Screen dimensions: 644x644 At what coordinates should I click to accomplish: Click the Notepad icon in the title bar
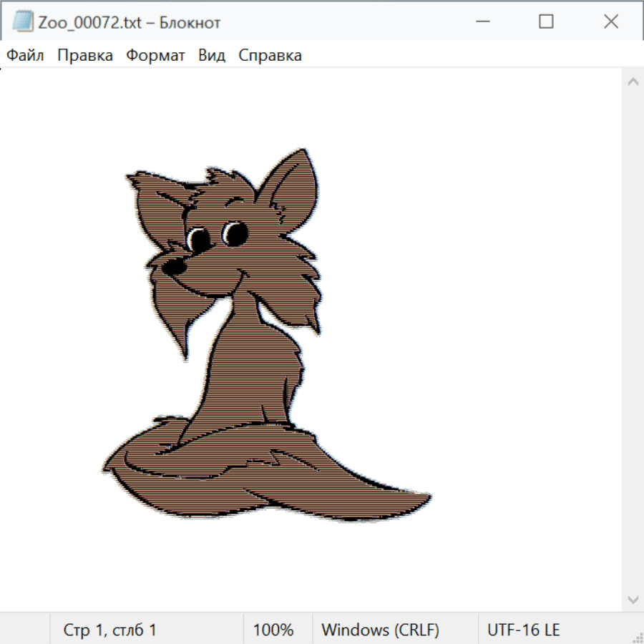[x=23, y=22]
